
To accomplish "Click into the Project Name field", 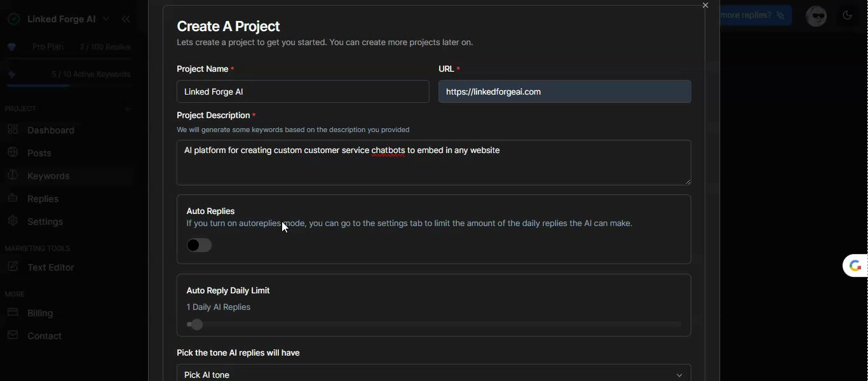I will coord(302,91).
